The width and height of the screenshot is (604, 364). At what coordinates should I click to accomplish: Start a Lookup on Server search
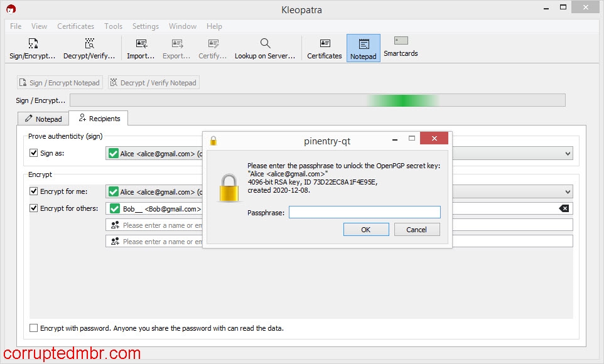point(264,47)
